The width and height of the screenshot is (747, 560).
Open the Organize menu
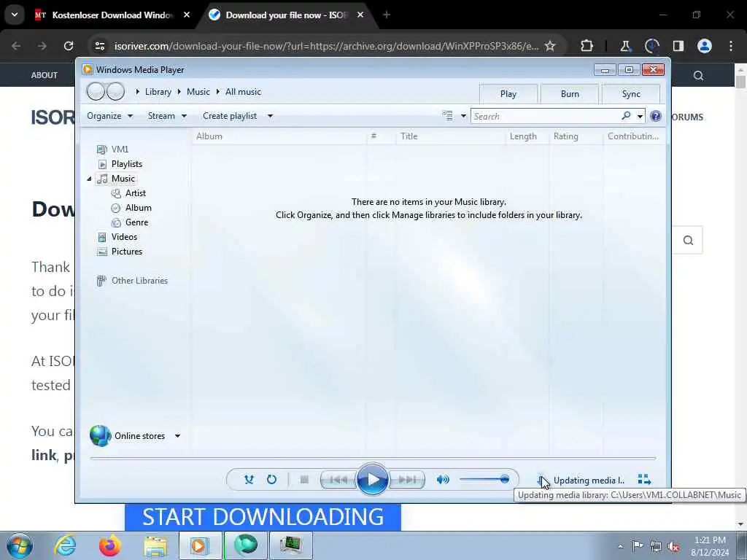tap(109, 116)
